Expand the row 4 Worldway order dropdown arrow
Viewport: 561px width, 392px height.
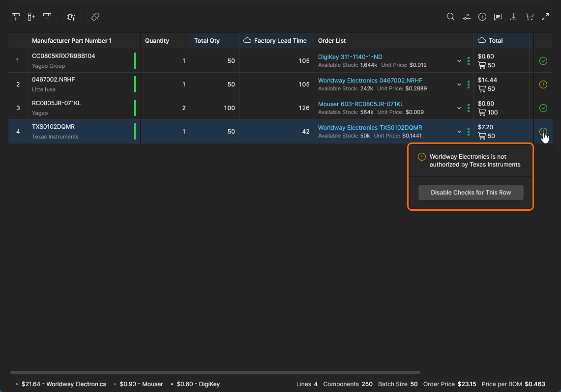click(x=459, y=132)
